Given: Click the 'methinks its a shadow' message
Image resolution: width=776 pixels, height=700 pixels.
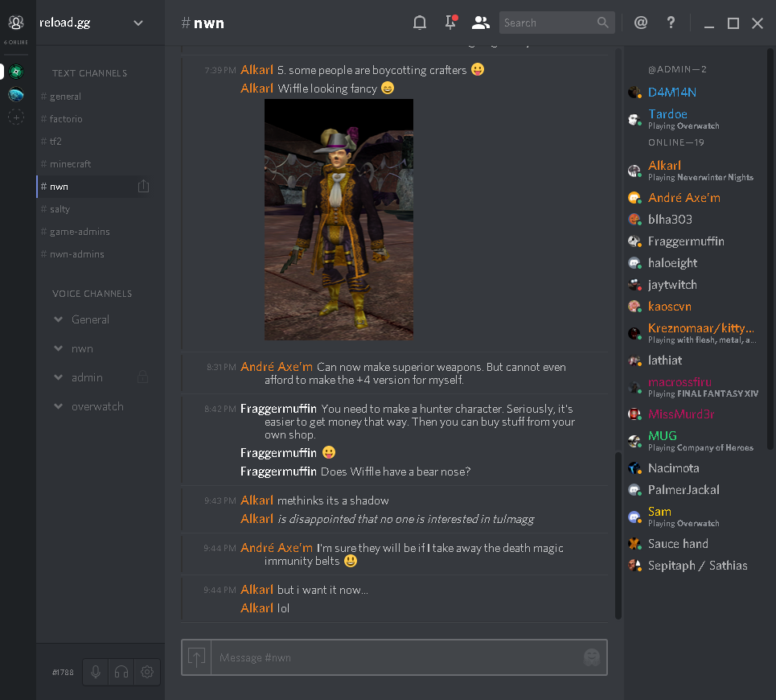Looking at the screenshot, I should pos(333,500).
